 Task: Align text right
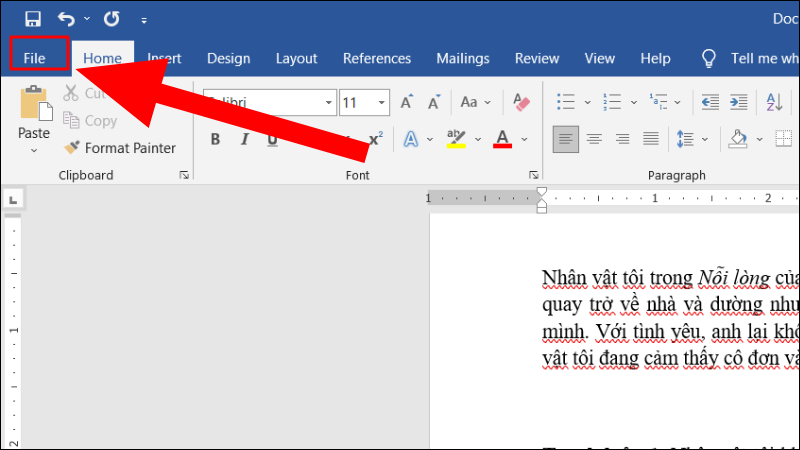(622, 139)
